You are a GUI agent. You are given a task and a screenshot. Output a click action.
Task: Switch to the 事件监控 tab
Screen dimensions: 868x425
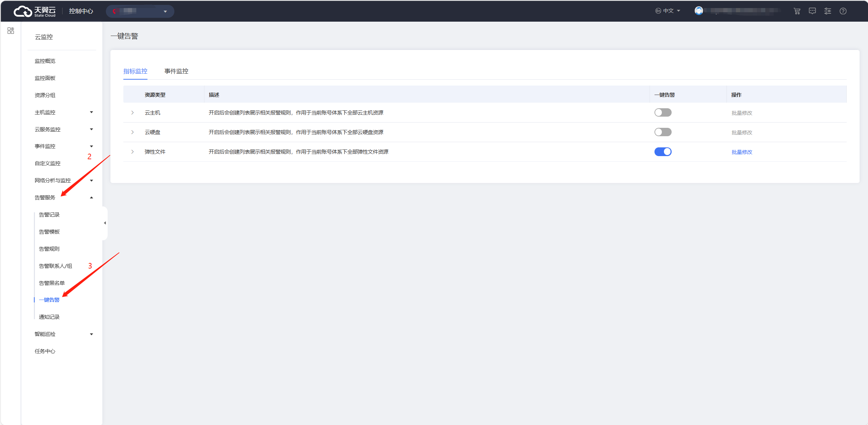pyautogui.click(x=176, y=71)
